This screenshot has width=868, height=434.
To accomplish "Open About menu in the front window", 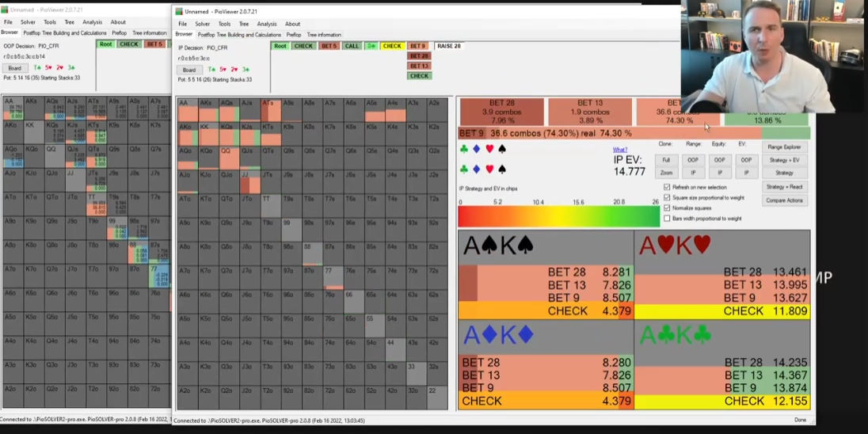I will tap(292, 24).
